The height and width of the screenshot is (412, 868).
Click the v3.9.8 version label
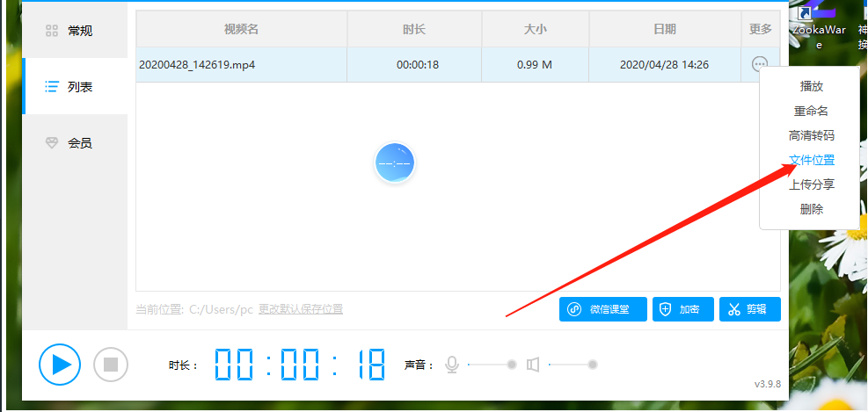[767, 384]
